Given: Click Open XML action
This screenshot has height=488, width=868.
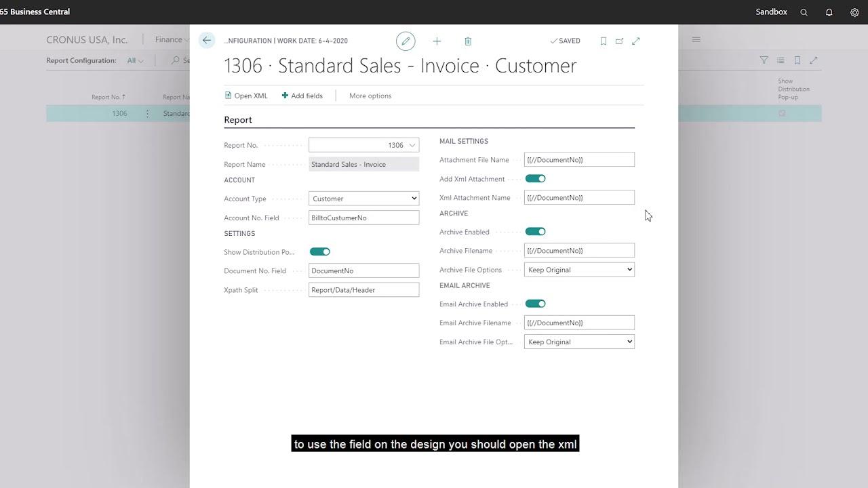Looking at the screenshot, I should click(246, 96).
